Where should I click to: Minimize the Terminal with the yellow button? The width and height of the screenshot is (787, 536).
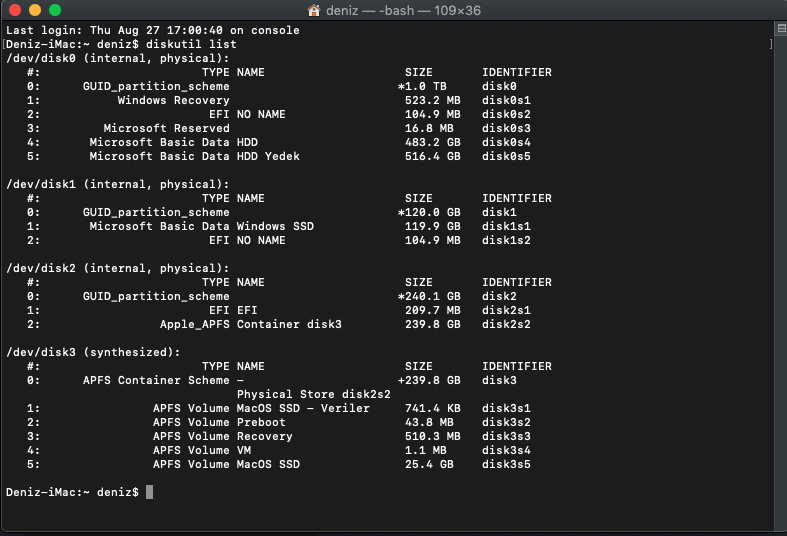[34, 10]
